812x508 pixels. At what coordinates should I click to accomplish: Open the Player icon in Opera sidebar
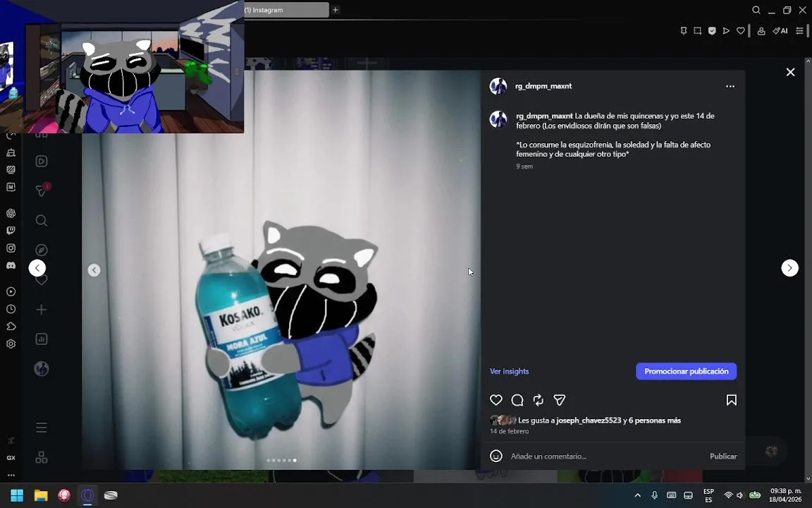11,291
